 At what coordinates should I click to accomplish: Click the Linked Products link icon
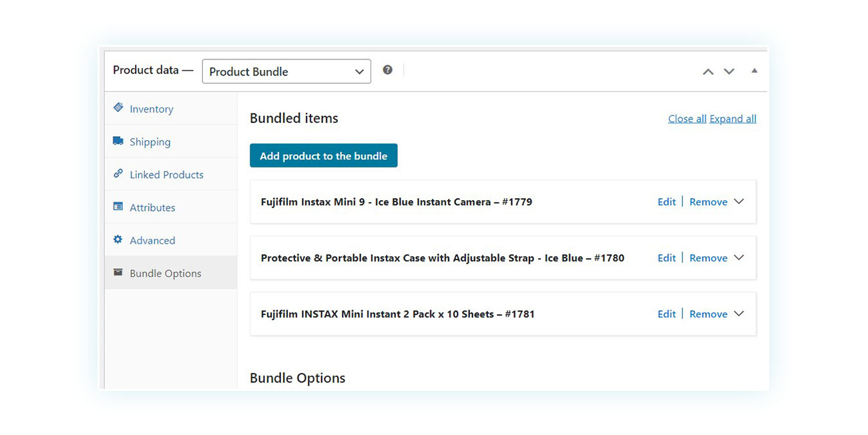[x=118, y=173]
